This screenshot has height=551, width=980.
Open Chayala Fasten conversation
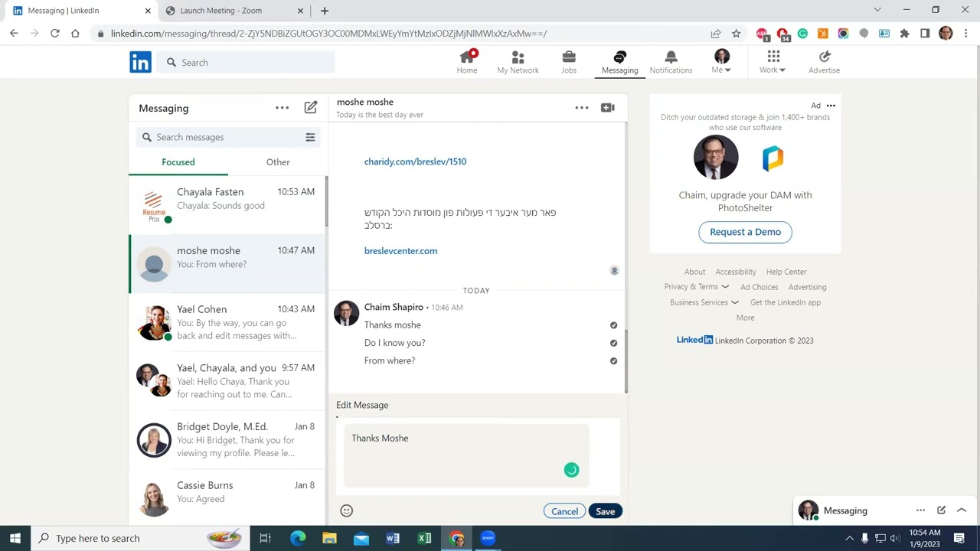coord(227,205)
